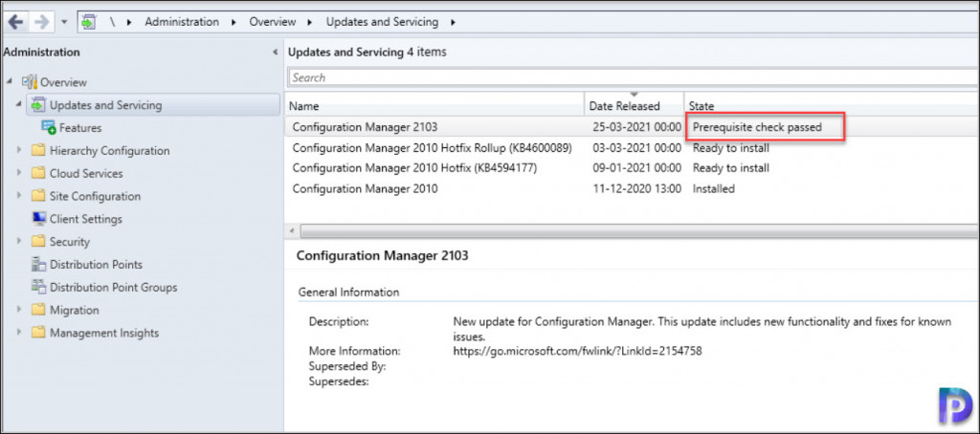Select Cloud Services in the tree
980x434 pixels.
point(86,174)
